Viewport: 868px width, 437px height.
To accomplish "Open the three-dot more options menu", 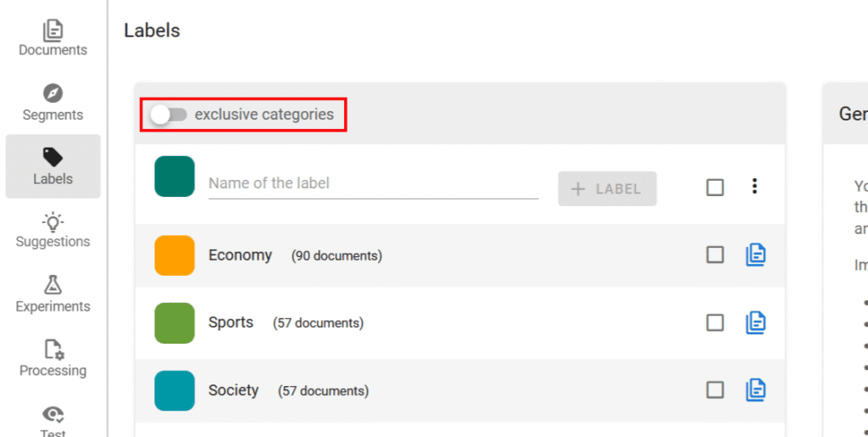I will pos(754,187).
